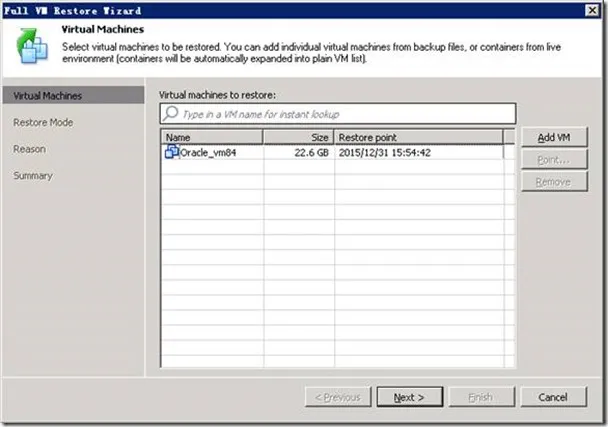
Task: Open the Reason step
Action: coord(29,149)
